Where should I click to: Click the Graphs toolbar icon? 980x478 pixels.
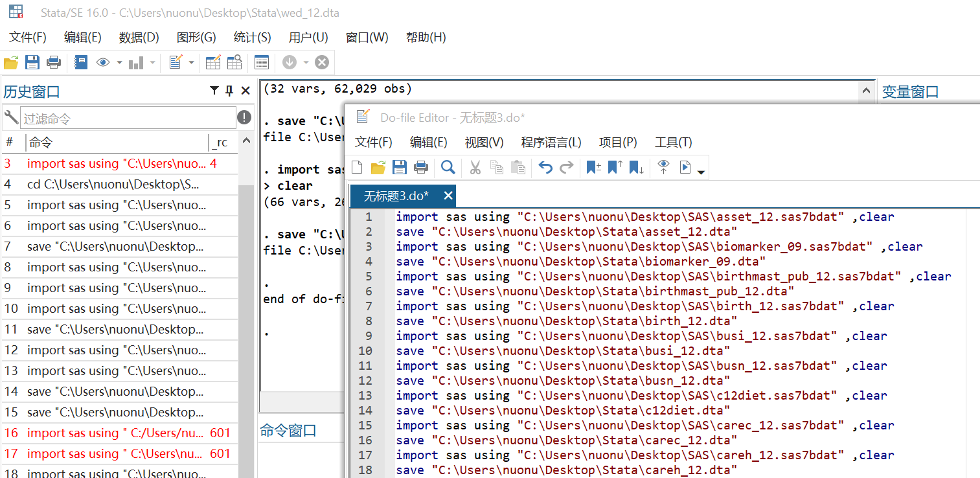[x=137, y=62]
